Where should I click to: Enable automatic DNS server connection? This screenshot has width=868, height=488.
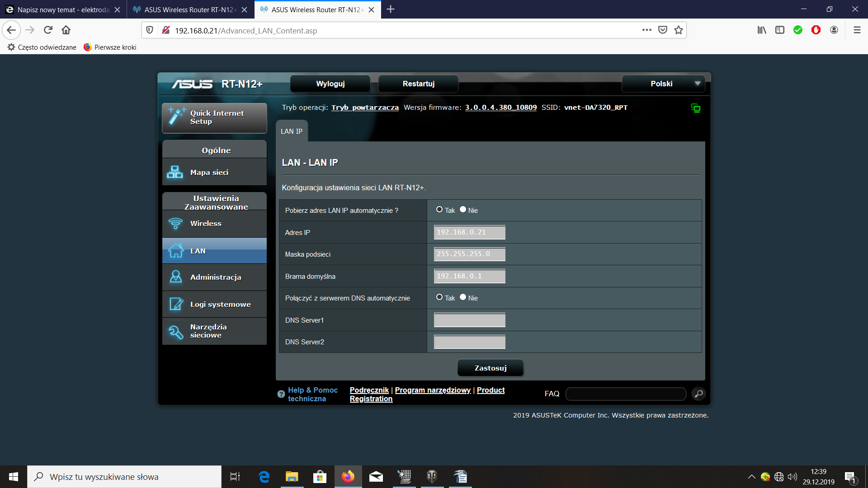point(439,297)
